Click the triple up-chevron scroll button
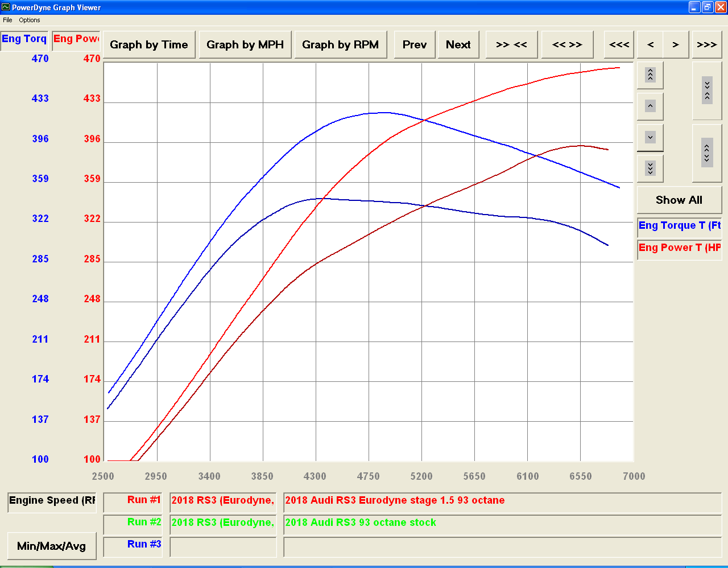 tap(651, 75)
